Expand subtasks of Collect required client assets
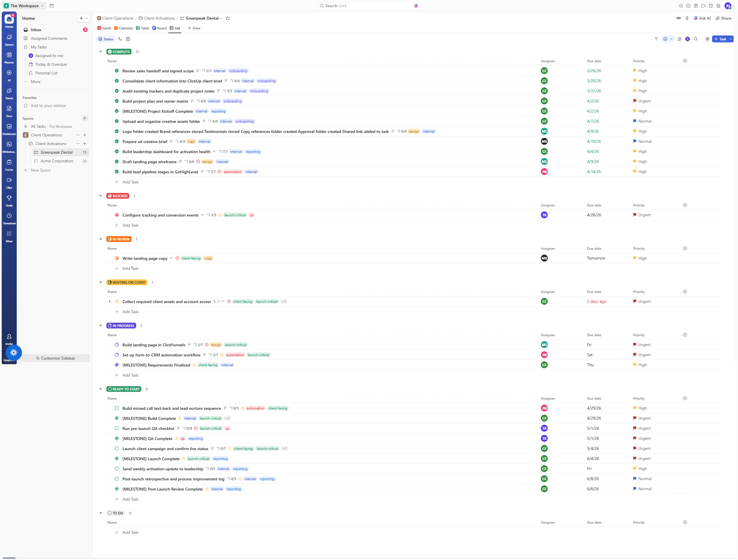Viewport: 738px width, 560px height. (110, 301)
